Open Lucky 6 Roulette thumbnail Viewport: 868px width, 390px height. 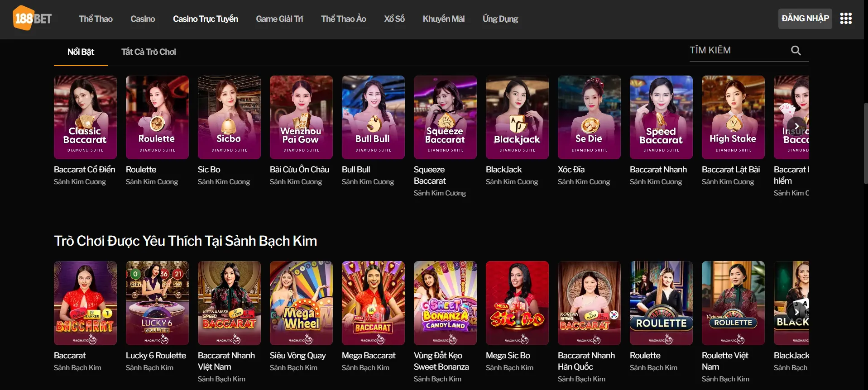pyautogui.click(x=157, y=303)
